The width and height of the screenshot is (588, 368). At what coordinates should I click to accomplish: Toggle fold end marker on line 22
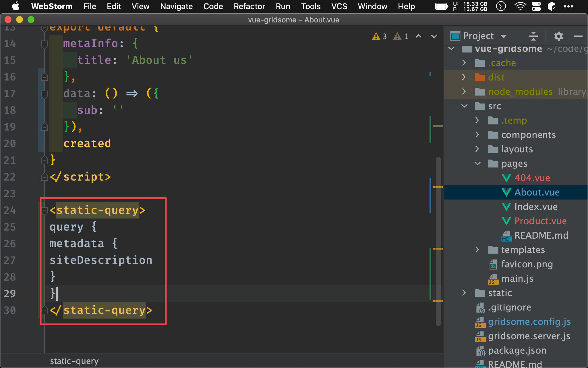coord(44,177)
